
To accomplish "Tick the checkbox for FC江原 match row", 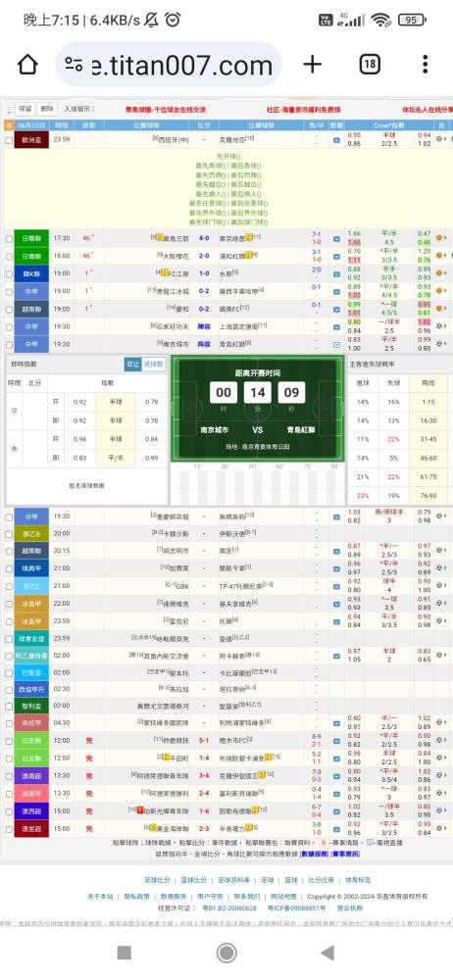I will 9,273.
